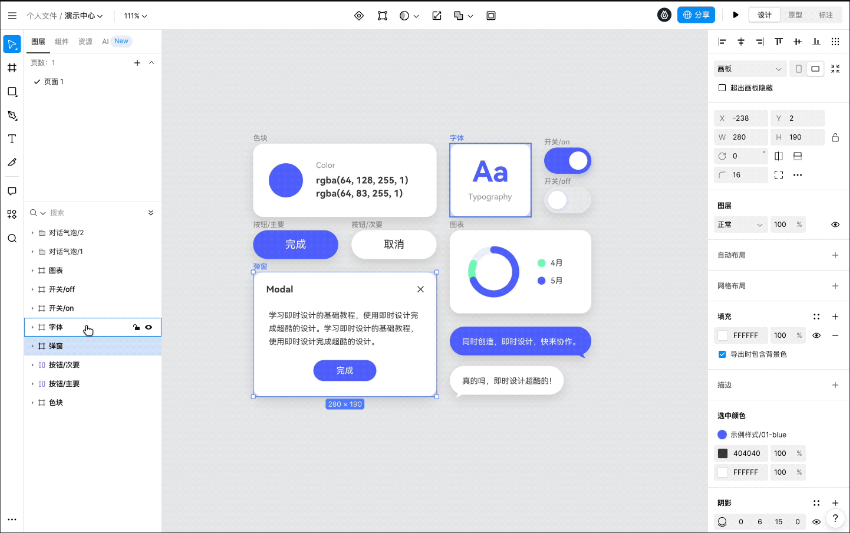The height and width of the screenshot is (533, 850).
Task: Expand the 对话气泡/2 layer group
Action: [x=32, y=233]
